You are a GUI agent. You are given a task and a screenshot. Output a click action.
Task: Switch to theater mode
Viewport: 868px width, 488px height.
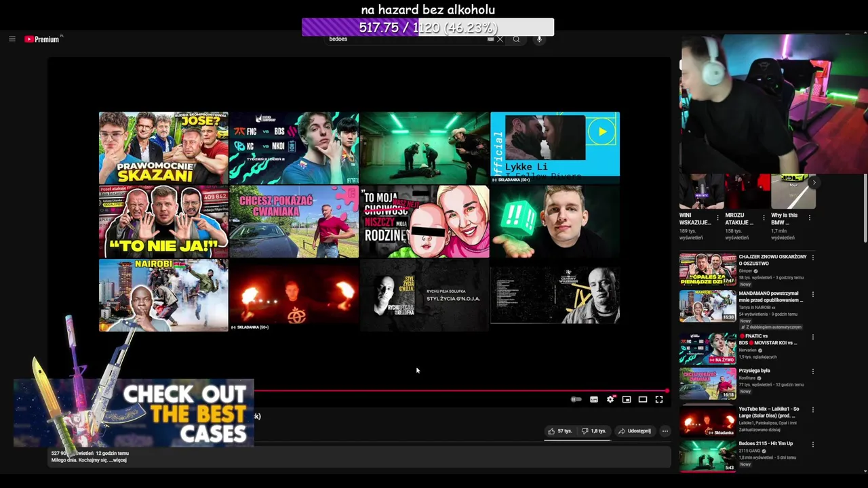click(x=643, y=399)
